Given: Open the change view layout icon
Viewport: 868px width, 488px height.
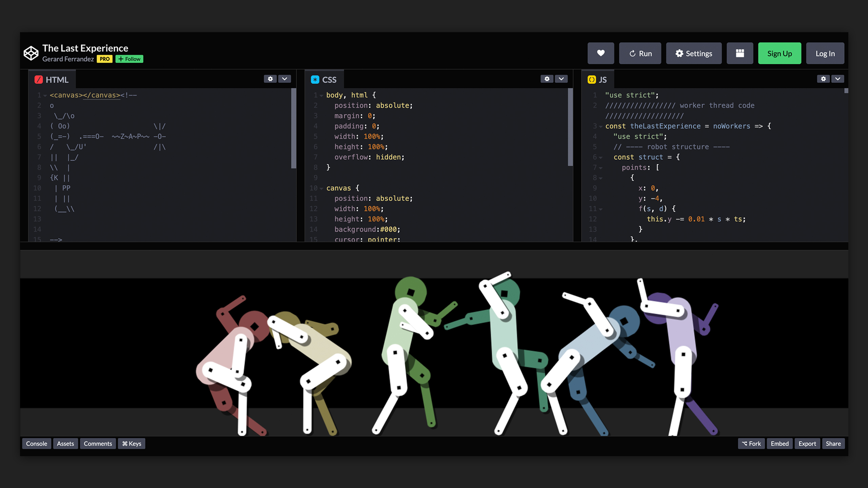Looking at the screenshot, I should (740, 53).
